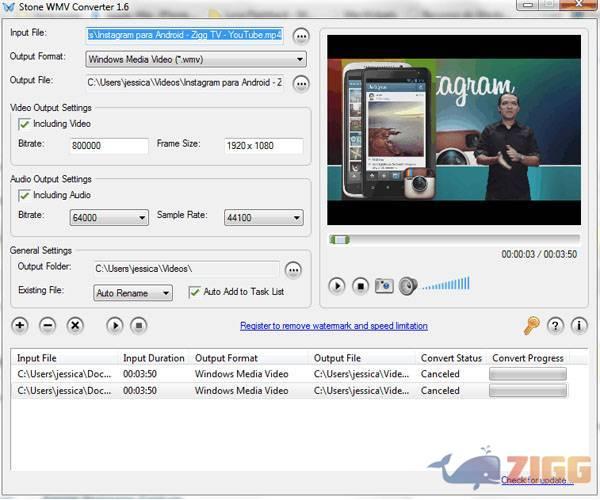Viewport: 600px width, 500px height.
Task: Click Register to remove watermark link
Action: (x=334, y=326)
